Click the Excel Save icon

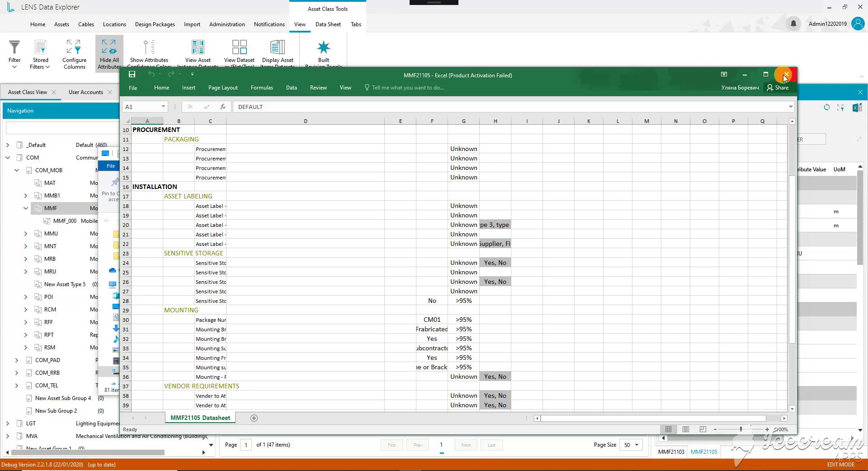click(x=132, y=74)
